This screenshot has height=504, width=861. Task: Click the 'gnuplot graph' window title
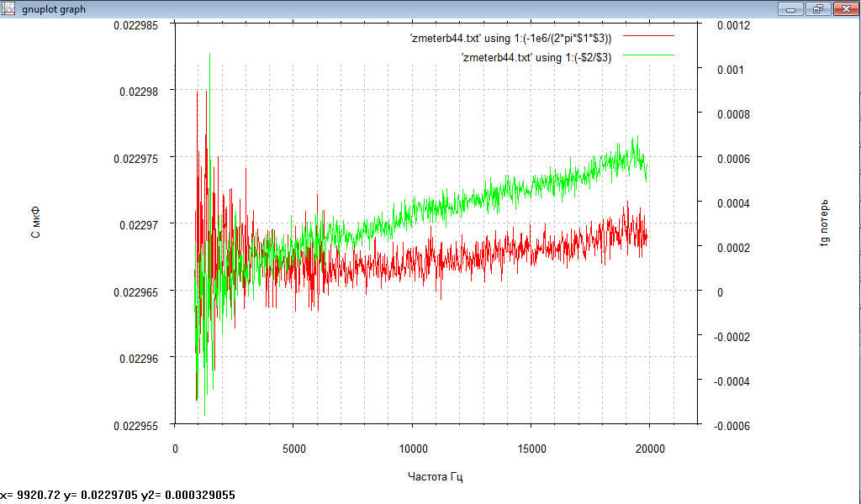[54, 9]
